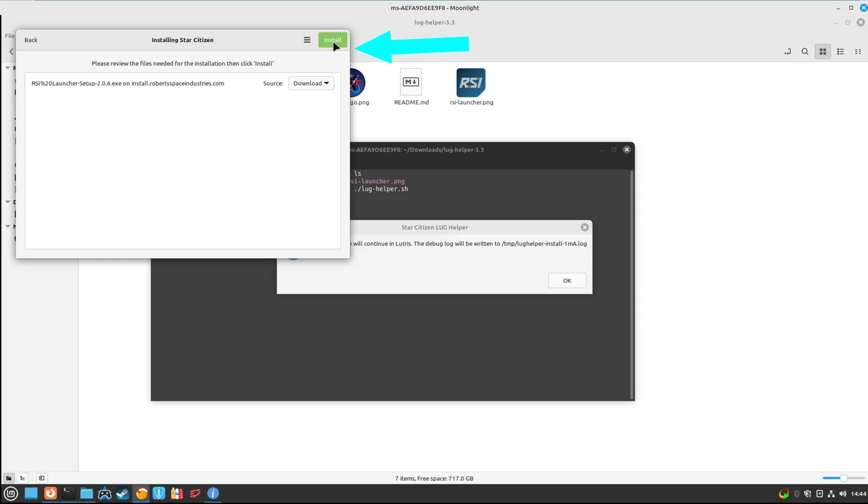Select the rsi-launcher.png file
Viewport: 868px width, 504px height.
pos(471,87)
